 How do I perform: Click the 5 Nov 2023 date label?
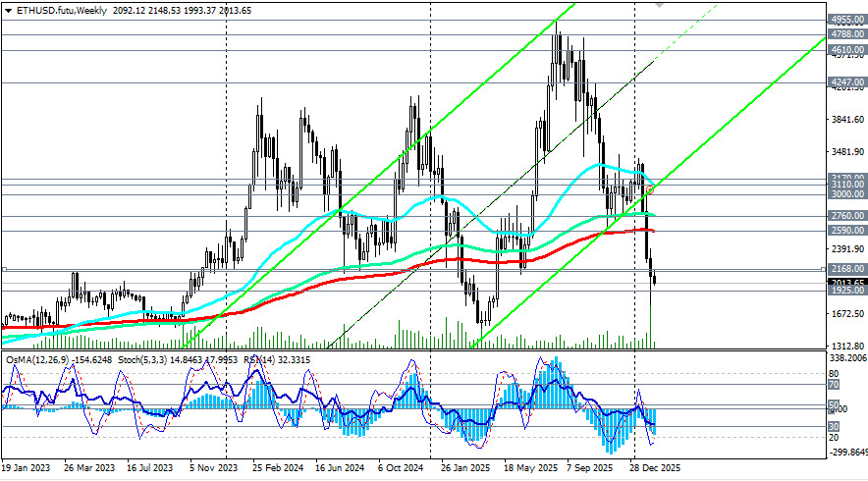tap(214, 469)
